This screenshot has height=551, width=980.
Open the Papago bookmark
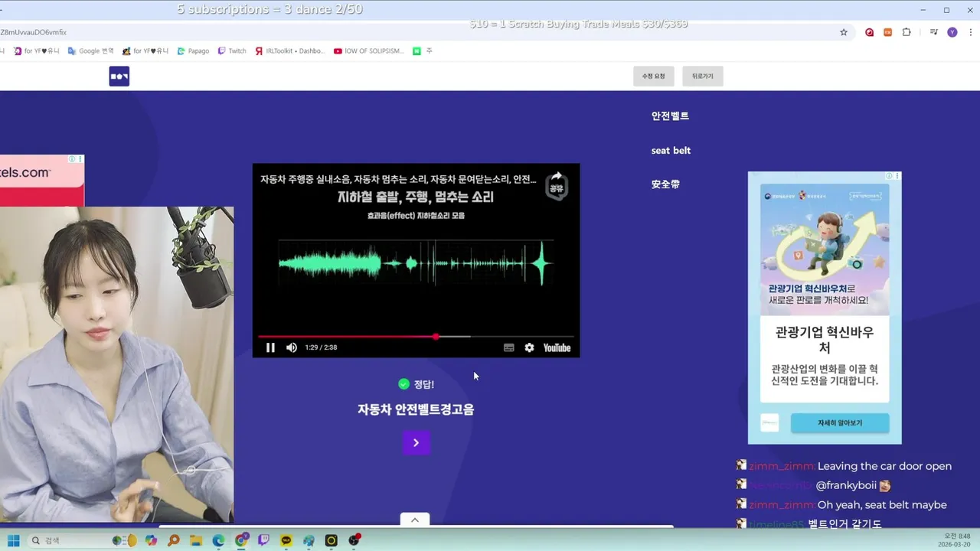point(193,51)
